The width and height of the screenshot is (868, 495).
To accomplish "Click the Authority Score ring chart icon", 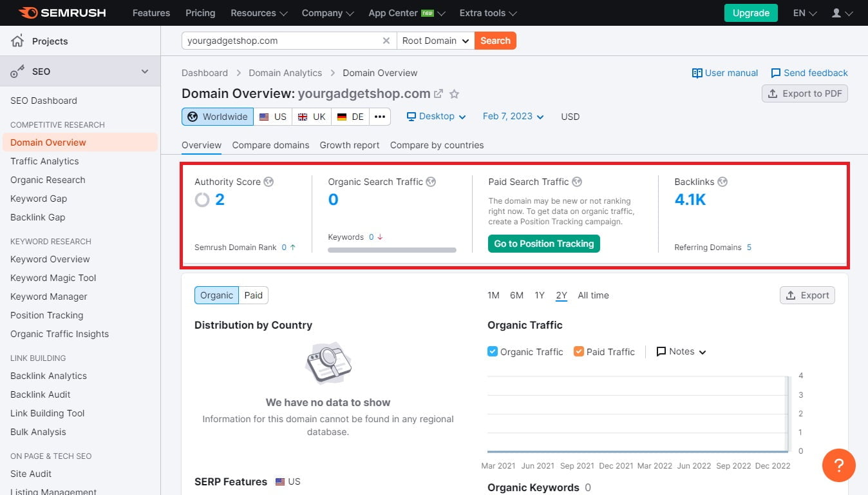I will [x=202, y=200].
